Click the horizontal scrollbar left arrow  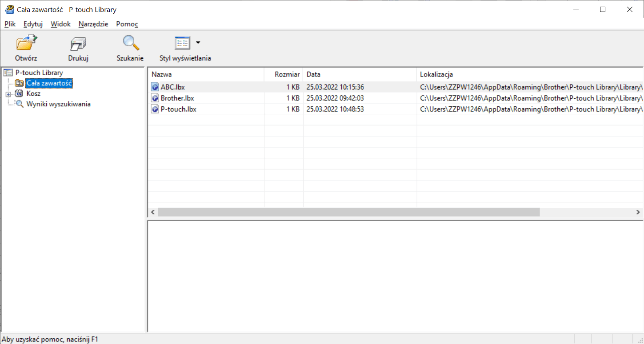tap(152, 213)
